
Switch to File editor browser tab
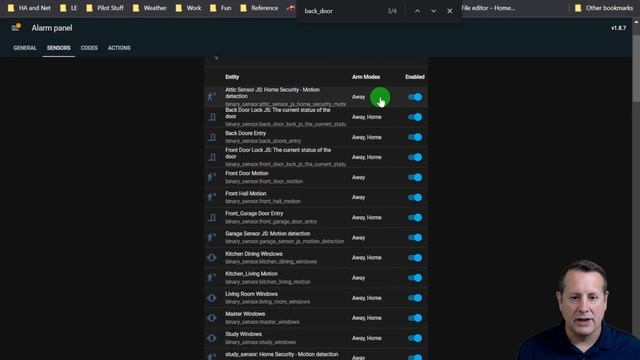488,8
